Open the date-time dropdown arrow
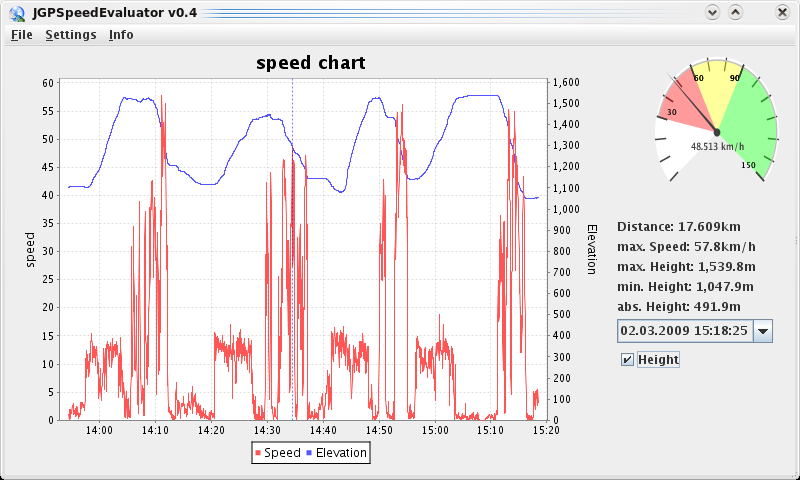 [x=762, y=331]
